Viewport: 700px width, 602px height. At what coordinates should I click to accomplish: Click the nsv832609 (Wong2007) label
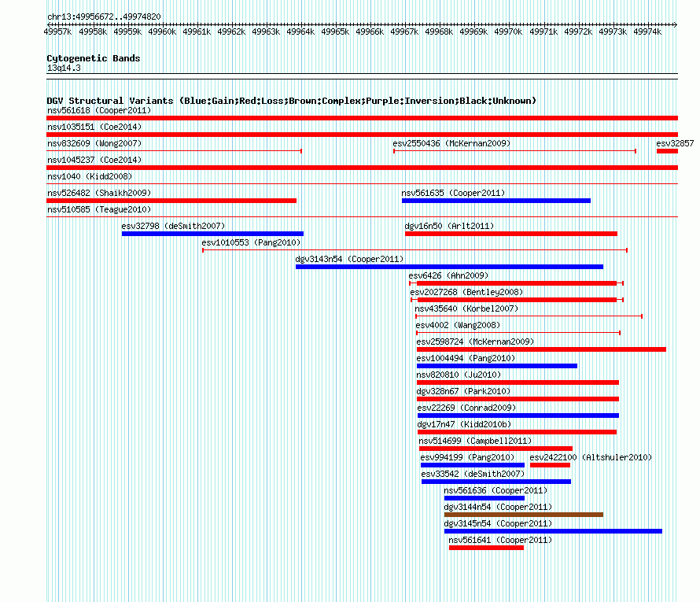(x=94, y=143)
